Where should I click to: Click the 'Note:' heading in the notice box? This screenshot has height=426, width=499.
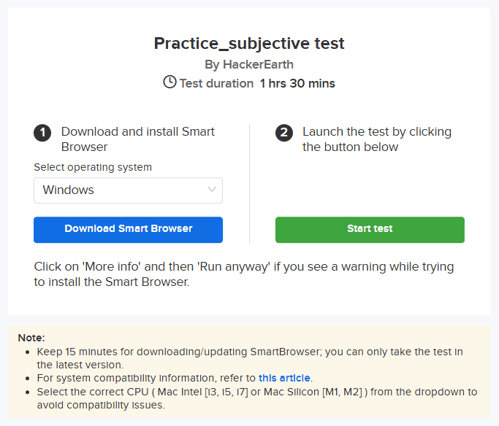(x=31, y=338)
